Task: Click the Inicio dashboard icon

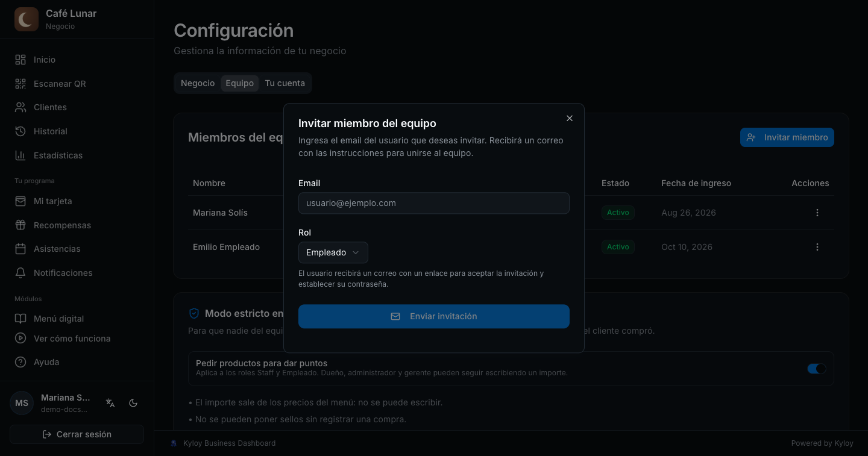Action: pos(20,60)
